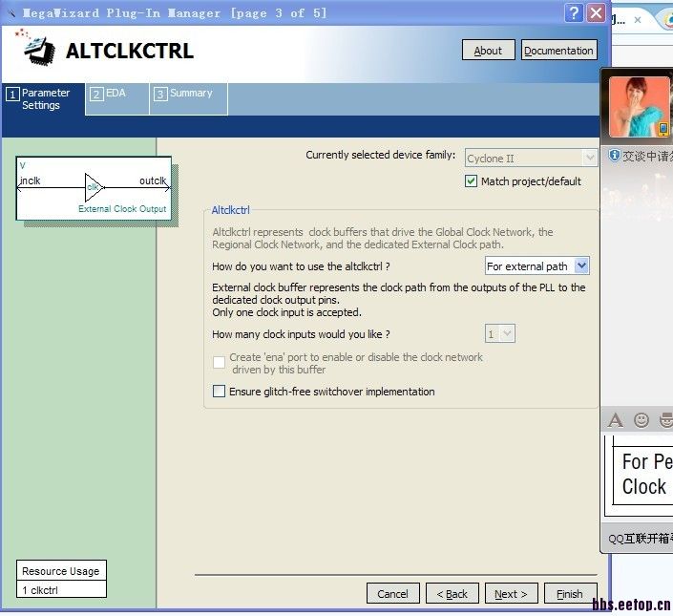Click the '1 clkctrl' resource usage entry
The width and height of the screenshot is (673, 616).
pyautogui.click(x=61, y=590)
